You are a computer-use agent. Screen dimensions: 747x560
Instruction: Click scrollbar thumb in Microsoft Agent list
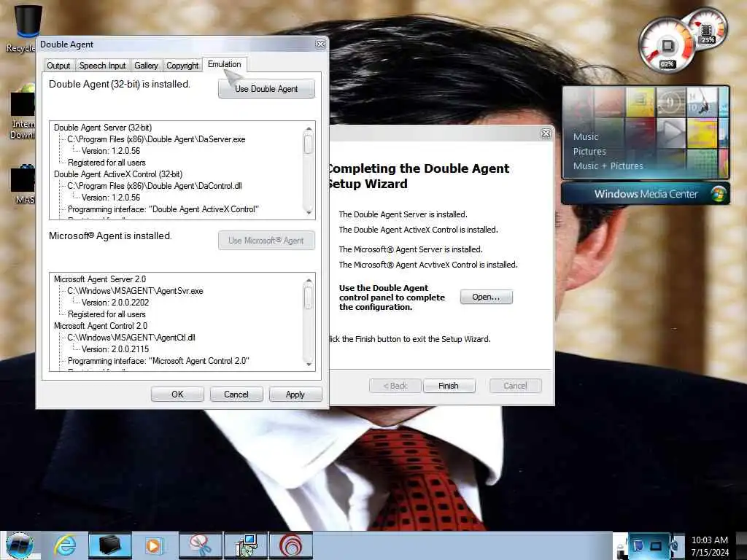[309, 297]
